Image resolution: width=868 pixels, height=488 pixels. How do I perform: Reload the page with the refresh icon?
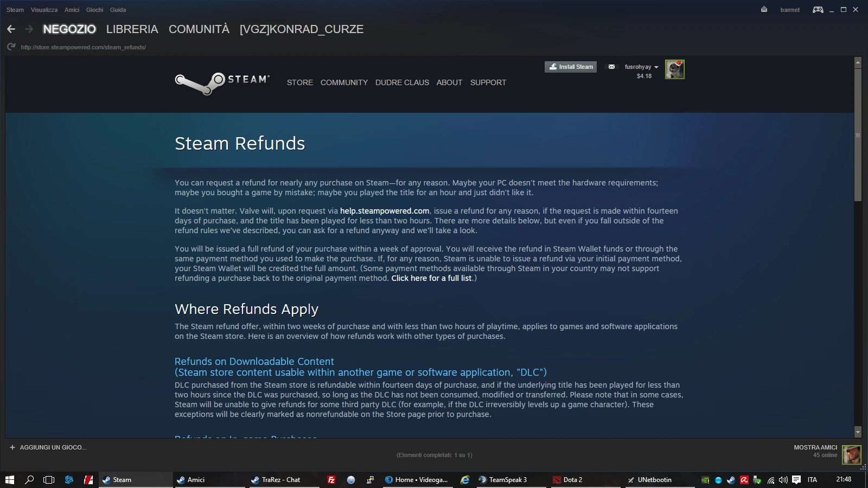pos(11,47)
